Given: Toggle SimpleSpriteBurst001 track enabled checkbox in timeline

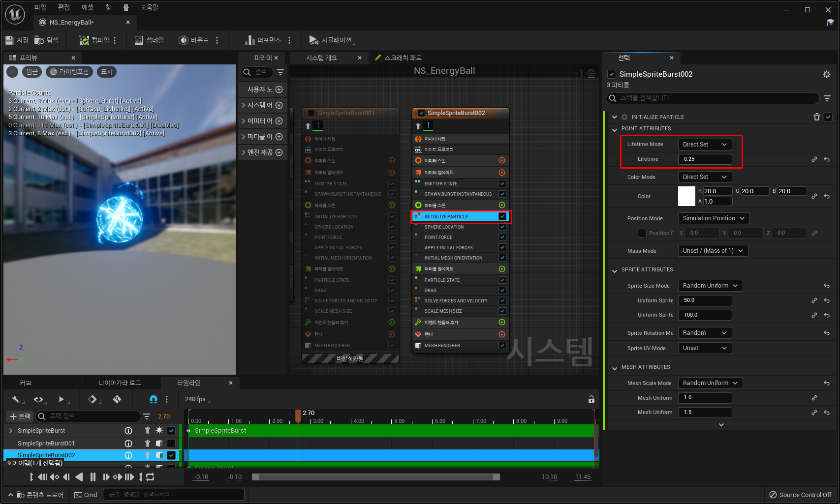Looking at the screenshot, I should 171,444.
